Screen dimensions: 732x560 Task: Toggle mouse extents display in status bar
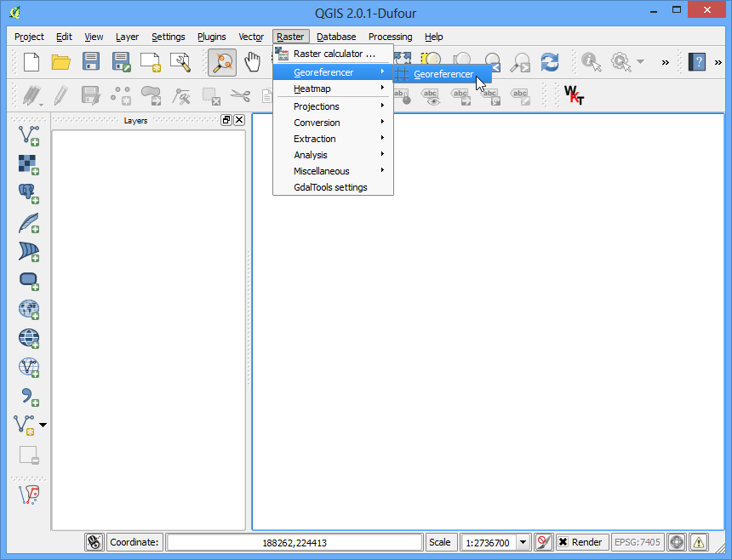pos(94,542)
